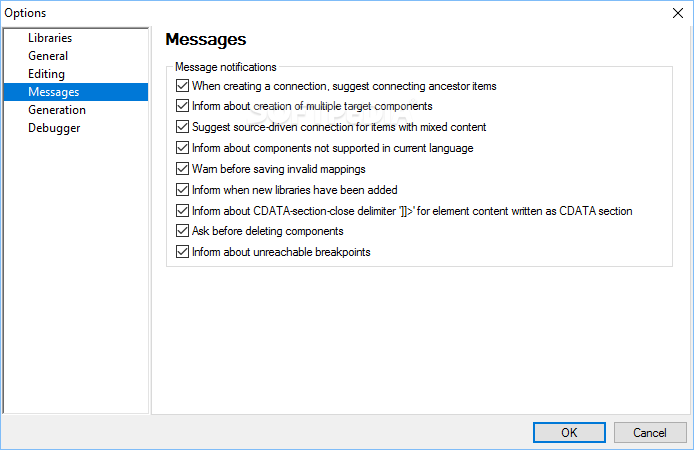Confirm settings with the OK button
This screenshot has width=694, height=450.
(x=569, y=432)
